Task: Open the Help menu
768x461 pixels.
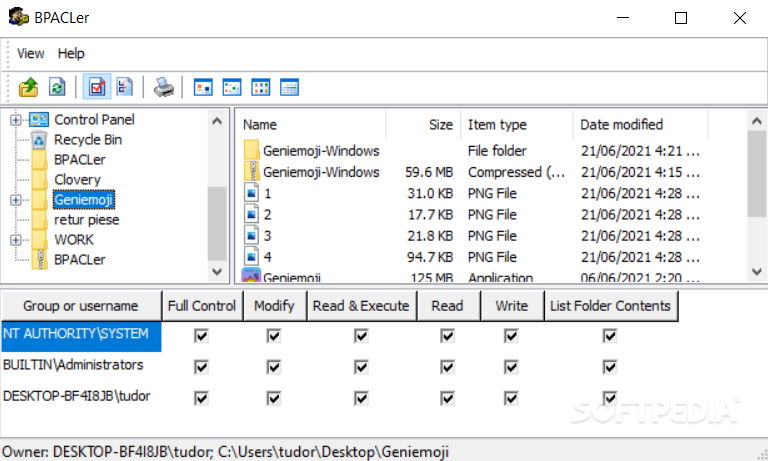Action: point(71,53)
